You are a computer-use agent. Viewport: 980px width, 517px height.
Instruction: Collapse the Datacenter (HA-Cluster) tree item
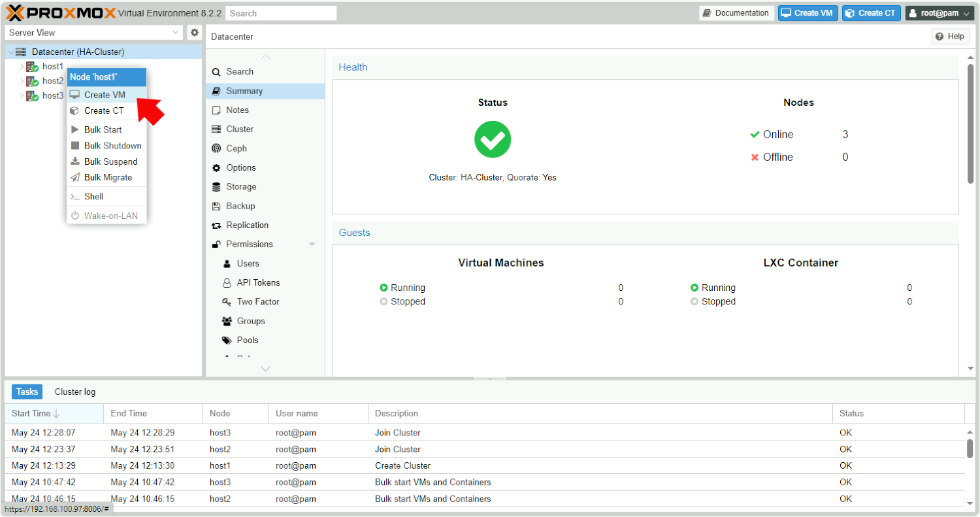point(10,51)
